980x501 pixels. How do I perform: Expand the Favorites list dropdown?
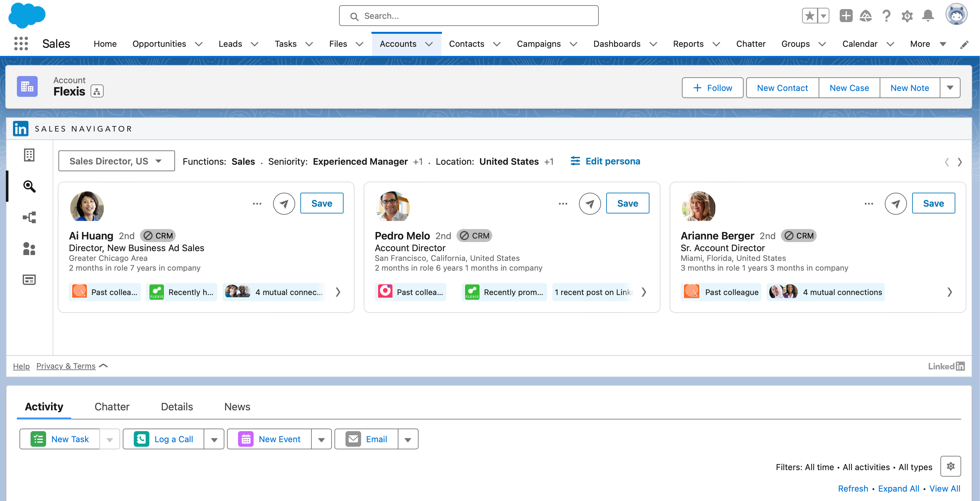(x=823, y=16)
